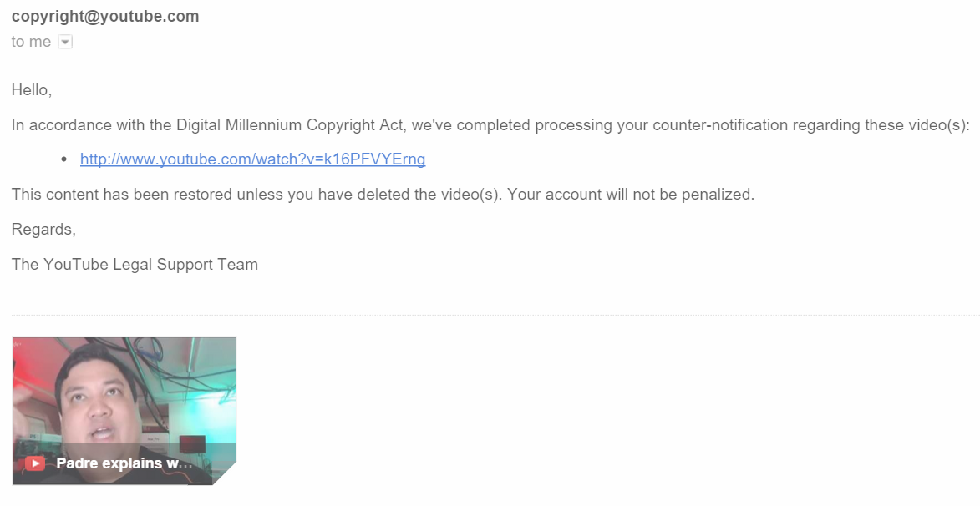
Task: Click the "to me" recipient text
Action: point(31,42)
